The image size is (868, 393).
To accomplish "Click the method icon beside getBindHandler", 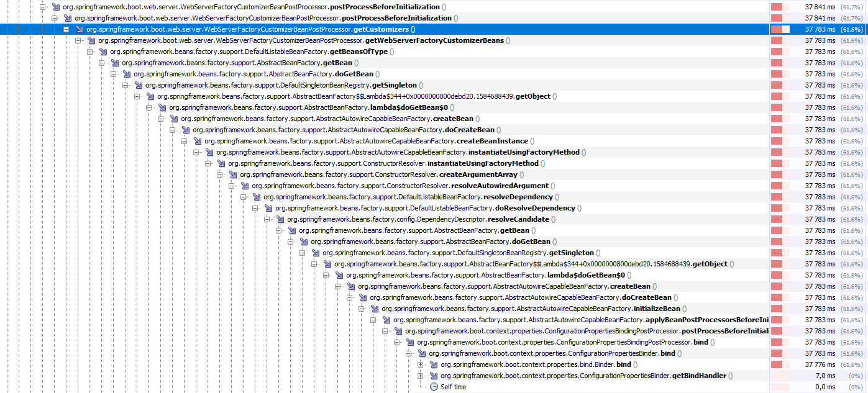I will coord(435,376).
